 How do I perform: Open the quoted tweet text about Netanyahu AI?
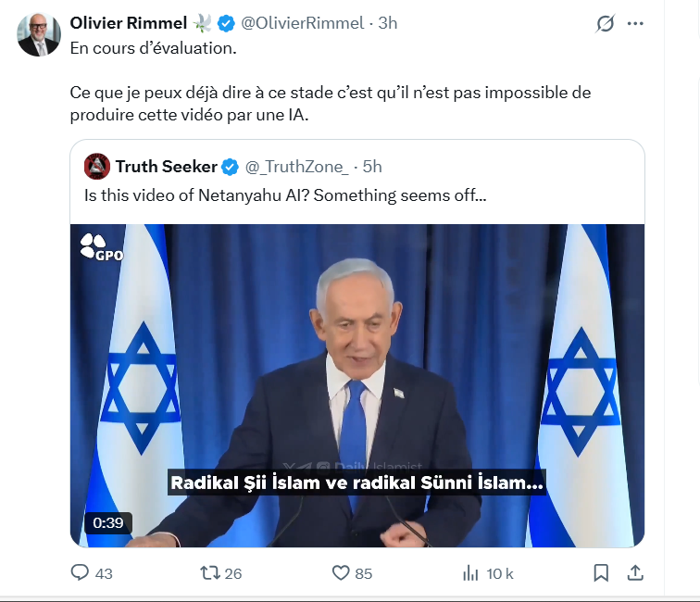pos(284,196)
